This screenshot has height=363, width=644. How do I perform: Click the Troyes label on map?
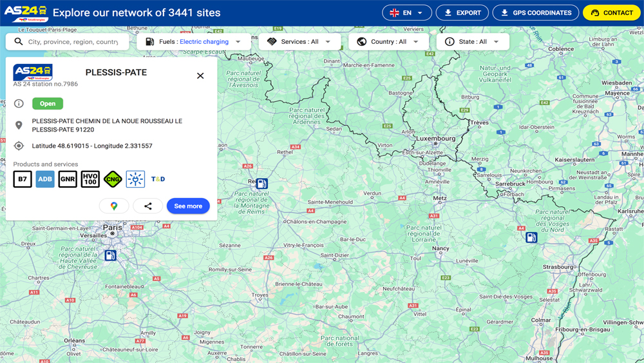point(260,295)
